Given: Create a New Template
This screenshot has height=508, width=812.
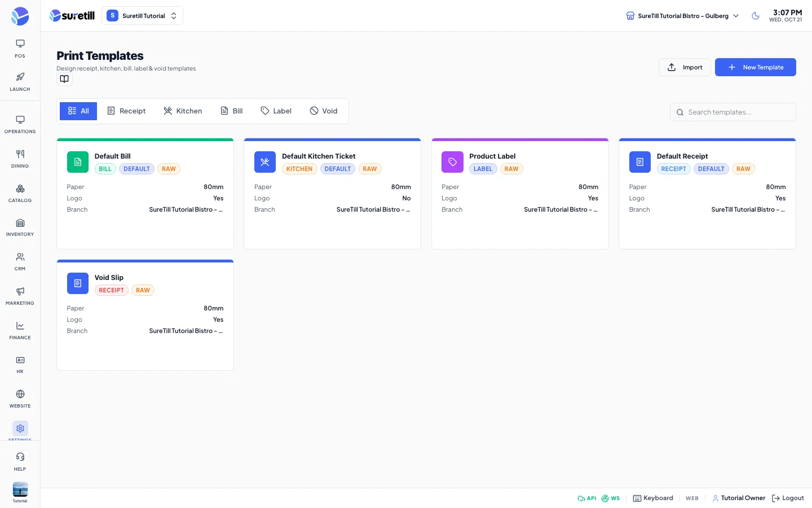Looking at the screenshot, I should click(756, 67).
